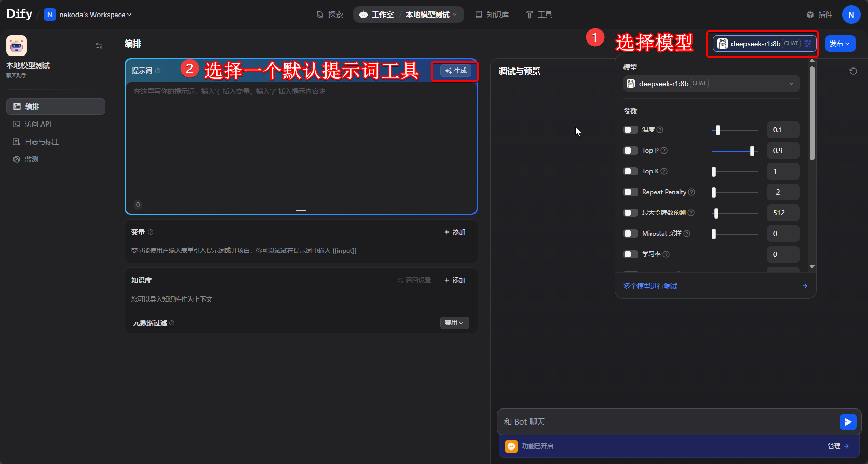Click the refresh icon in debug panel
868x464 pixels.
[853, 71]
